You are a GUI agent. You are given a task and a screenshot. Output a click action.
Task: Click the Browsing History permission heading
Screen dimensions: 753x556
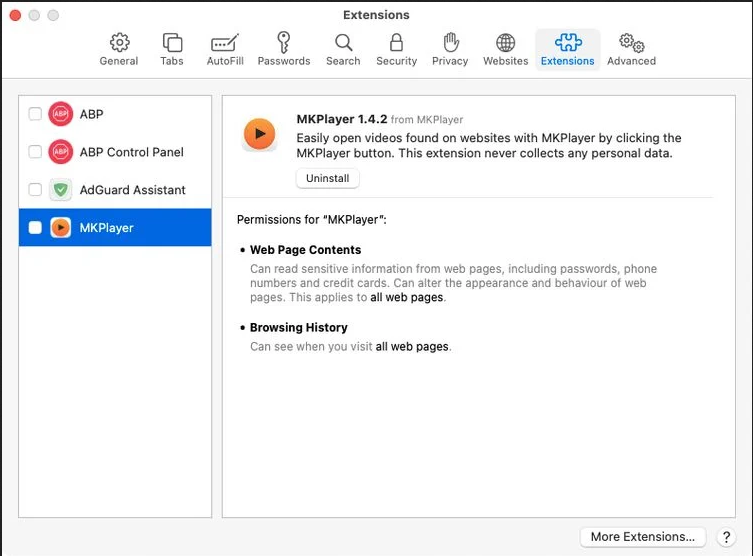pos(299,327)
